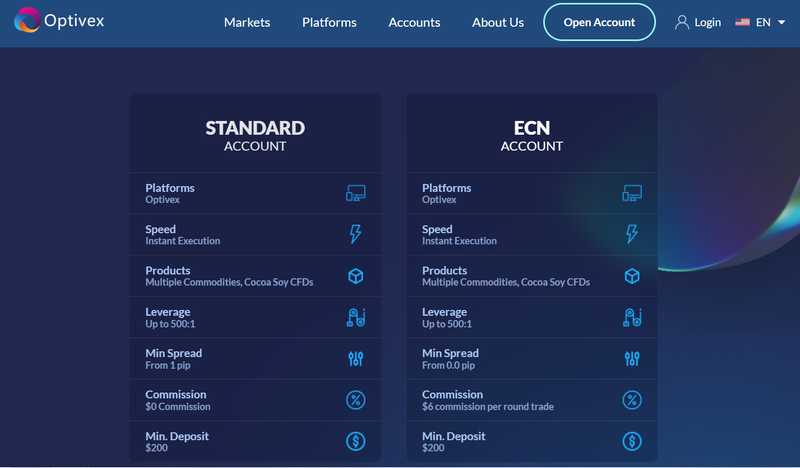Open the Accounts menu

414,22
